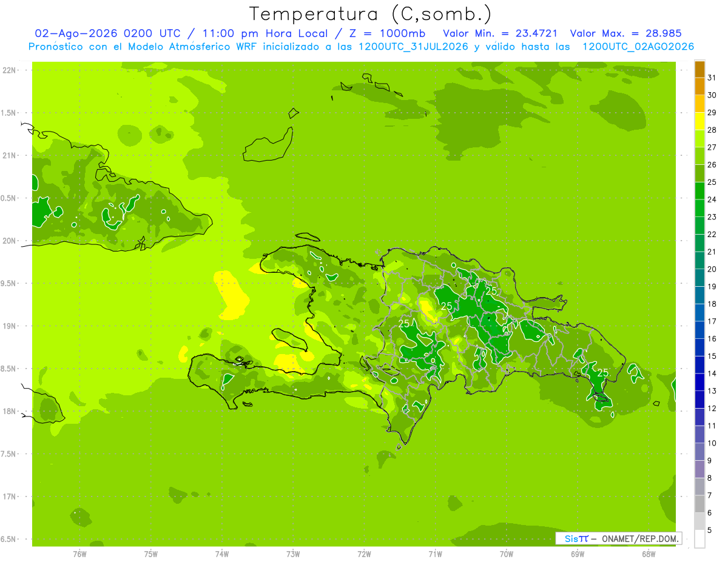The height and width of the screenshot is (562, 728).
Task: Click the '18N' latitude axis label
Action: pos(10,411)
